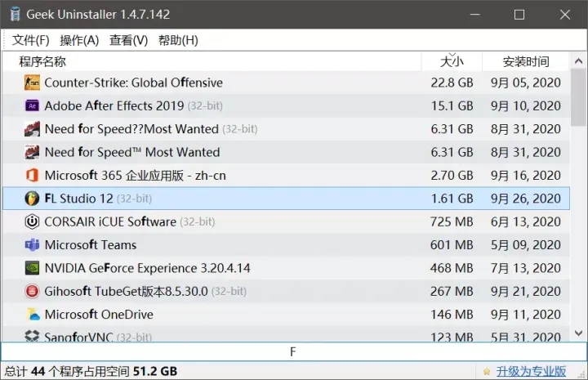Sort by 大小 column header

pos(452,61)
